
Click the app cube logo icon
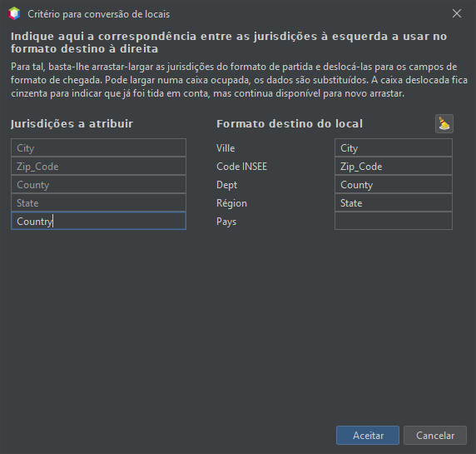point(14,13)
